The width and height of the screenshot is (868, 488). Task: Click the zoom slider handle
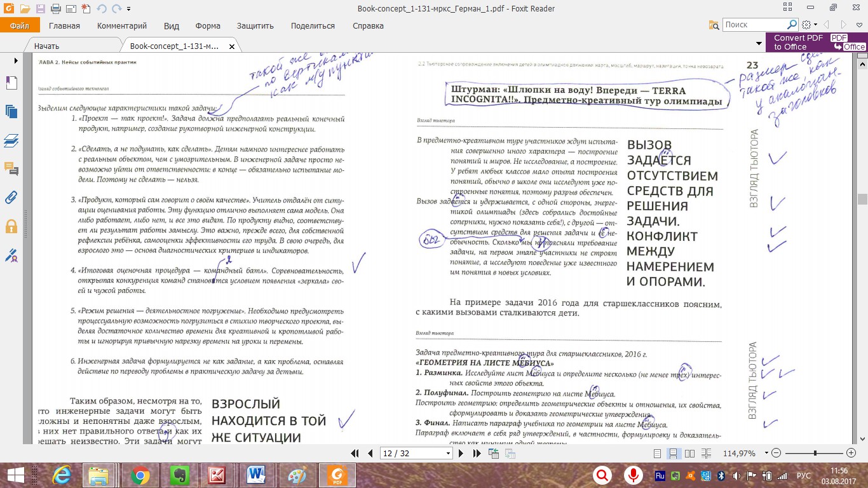[815, 453]
